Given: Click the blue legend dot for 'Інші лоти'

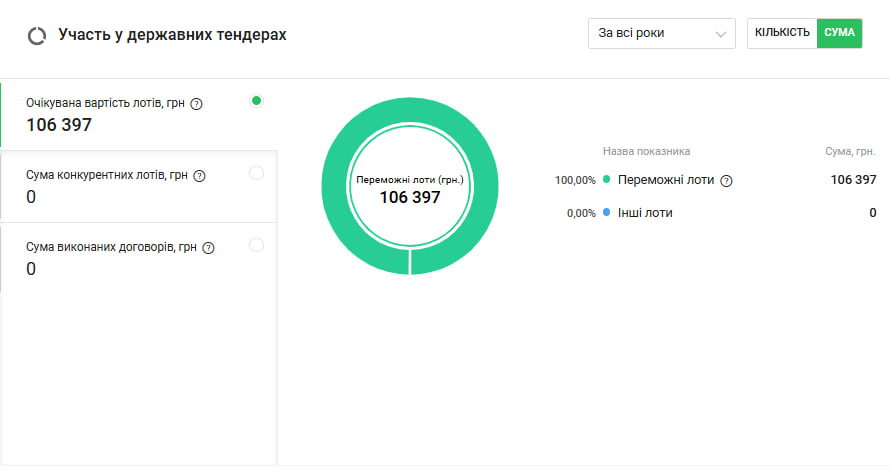Looking at the screenshot, I should (x=607, y=212).
